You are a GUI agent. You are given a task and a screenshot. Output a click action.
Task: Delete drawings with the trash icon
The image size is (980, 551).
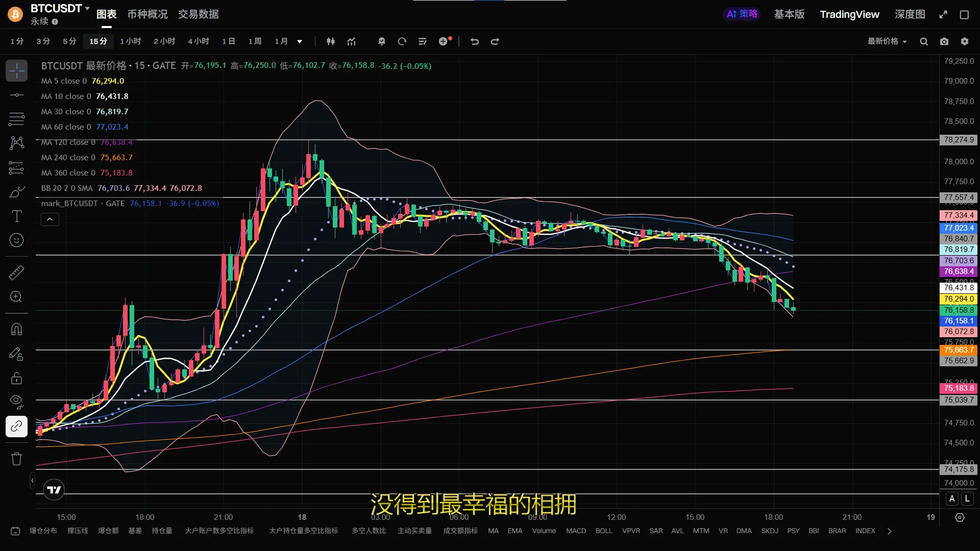(x=16, y=459)
